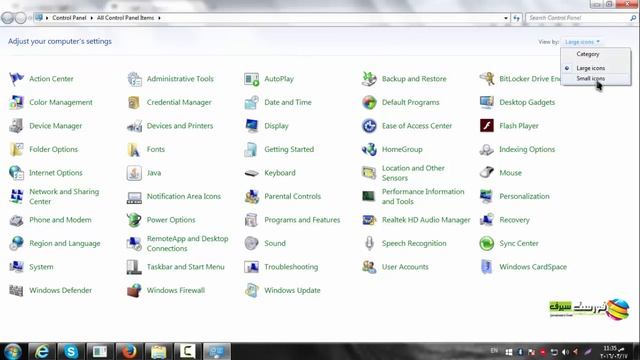Click Control Panel in the breadcrumb
This screenshot has width=640, height=360.
[69, 18]
